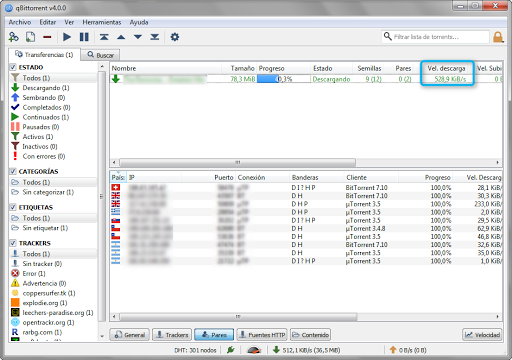Switch to the Transferencias tab

(44, 55)
